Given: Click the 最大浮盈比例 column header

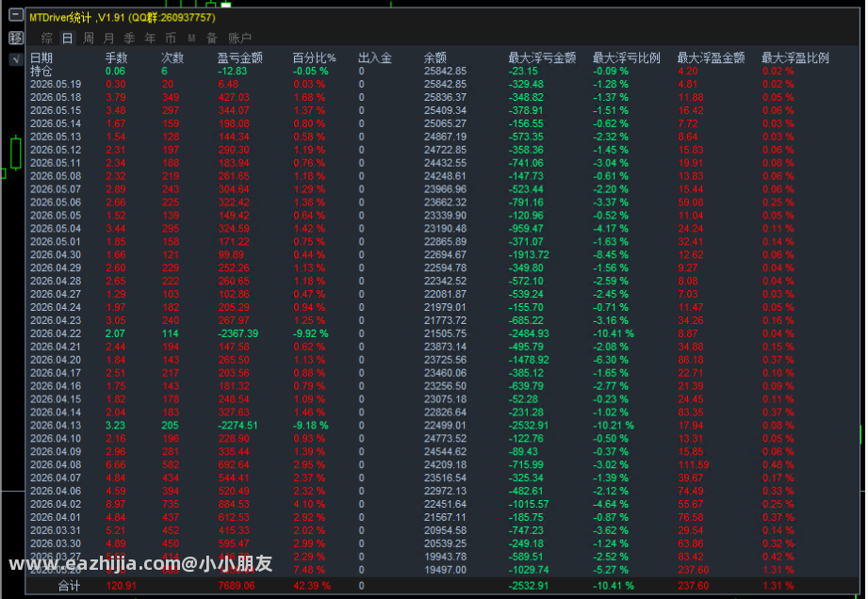Looking at the screenshot, I should coord(795,58).
